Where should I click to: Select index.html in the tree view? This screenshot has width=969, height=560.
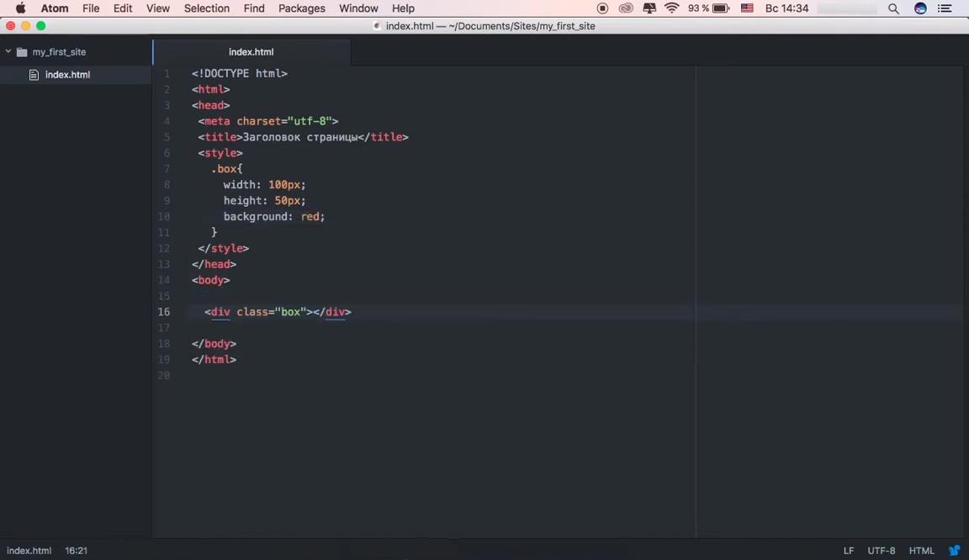pos(67,75)
